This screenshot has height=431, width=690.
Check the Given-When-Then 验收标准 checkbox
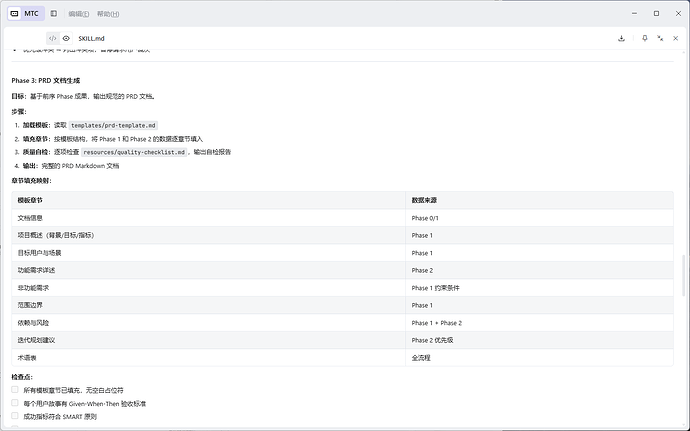15,403
